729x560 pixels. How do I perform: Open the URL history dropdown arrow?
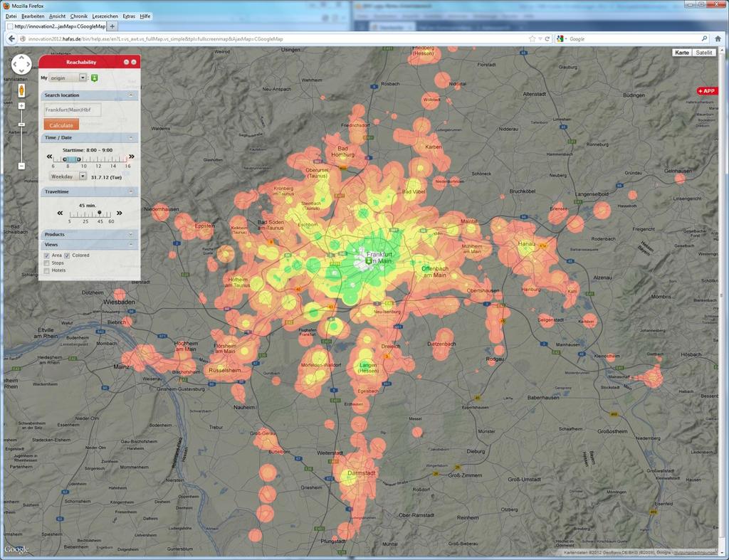(540, 39)
